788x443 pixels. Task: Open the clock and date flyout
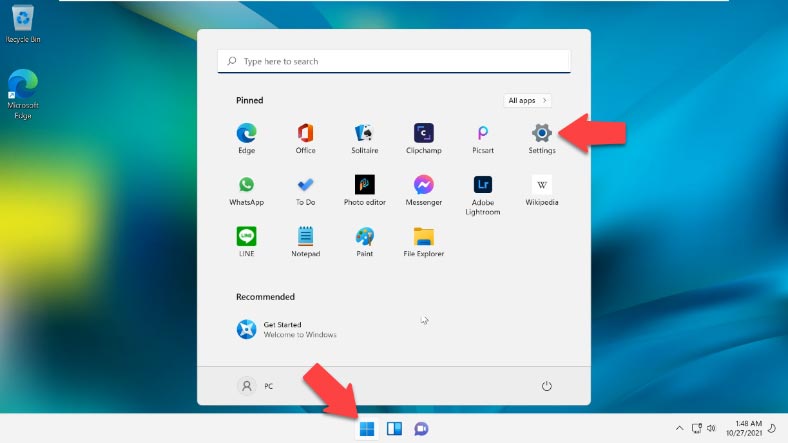pyautogui.click(x=744, y=428)
